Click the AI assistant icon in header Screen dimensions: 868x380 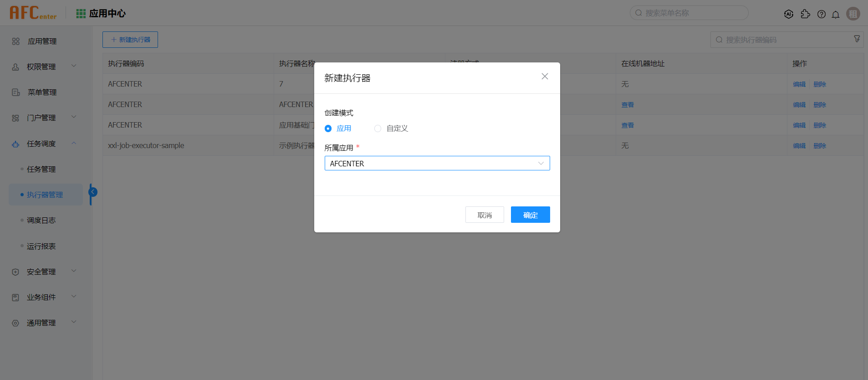(x=789, y=14)
